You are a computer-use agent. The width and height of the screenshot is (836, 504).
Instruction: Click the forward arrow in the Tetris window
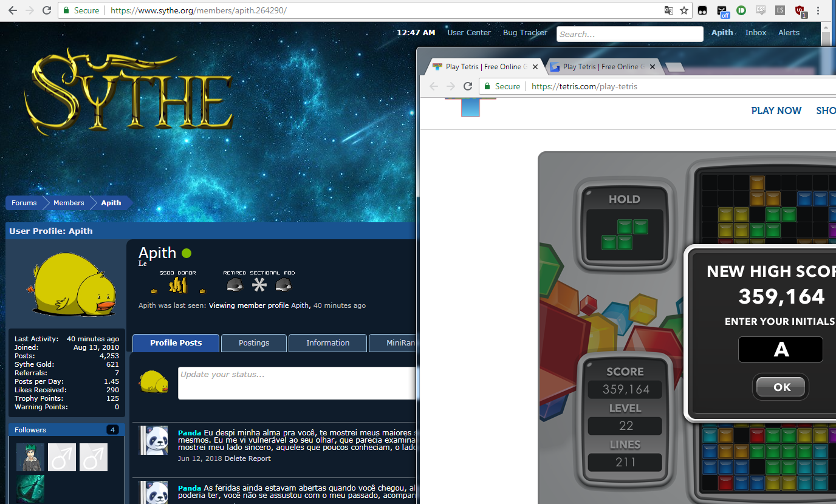point(451,86)
